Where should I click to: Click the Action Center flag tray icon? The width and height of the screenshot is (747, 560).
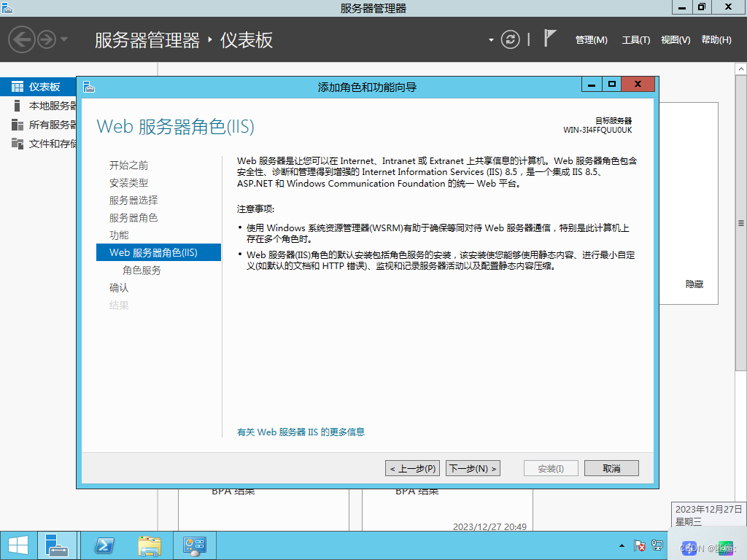[639, 545]
